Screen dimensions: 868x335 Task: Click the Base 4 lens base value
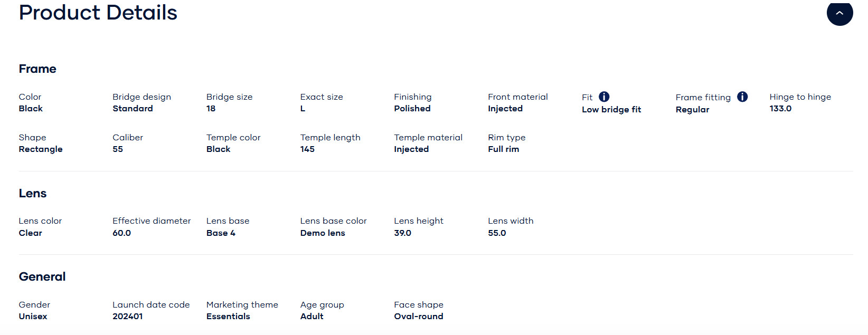tap(221, 233)
